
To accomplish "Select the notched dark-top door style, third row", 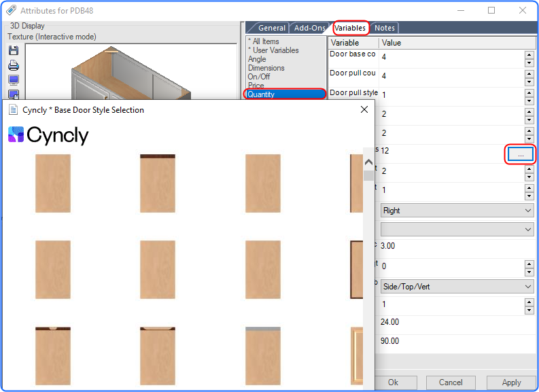I will coord(53,356).
